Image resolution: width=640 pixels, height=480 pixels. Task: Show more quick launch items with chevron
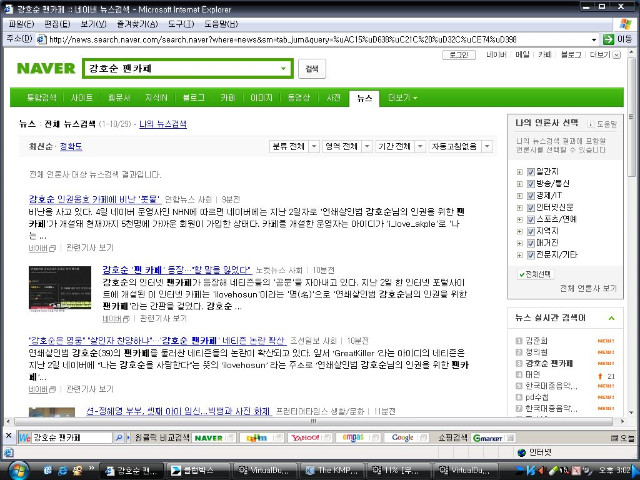click(x=91, y=468)
